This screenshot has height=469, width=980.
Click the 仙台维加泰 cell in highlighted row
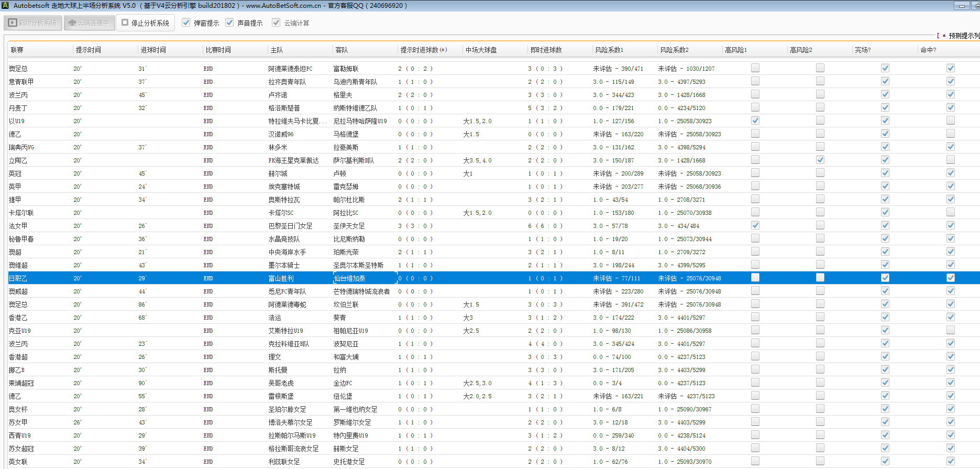coord(349,278)
